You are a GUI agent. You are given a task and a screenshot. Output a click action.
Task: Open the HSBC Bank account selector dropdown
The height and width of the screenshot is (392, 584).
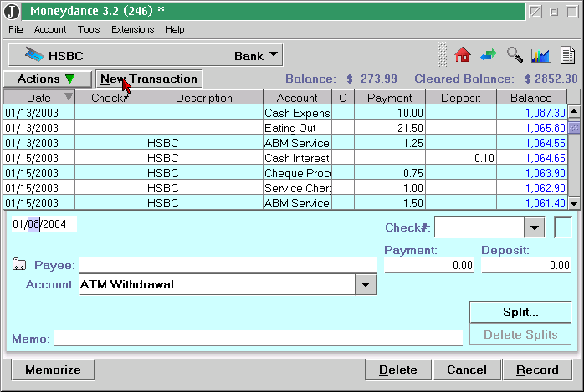145,55
